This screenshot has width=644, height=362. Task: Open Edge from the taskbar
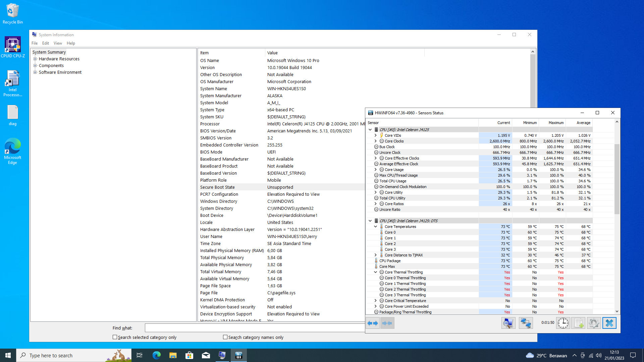(x=156, y=355)
